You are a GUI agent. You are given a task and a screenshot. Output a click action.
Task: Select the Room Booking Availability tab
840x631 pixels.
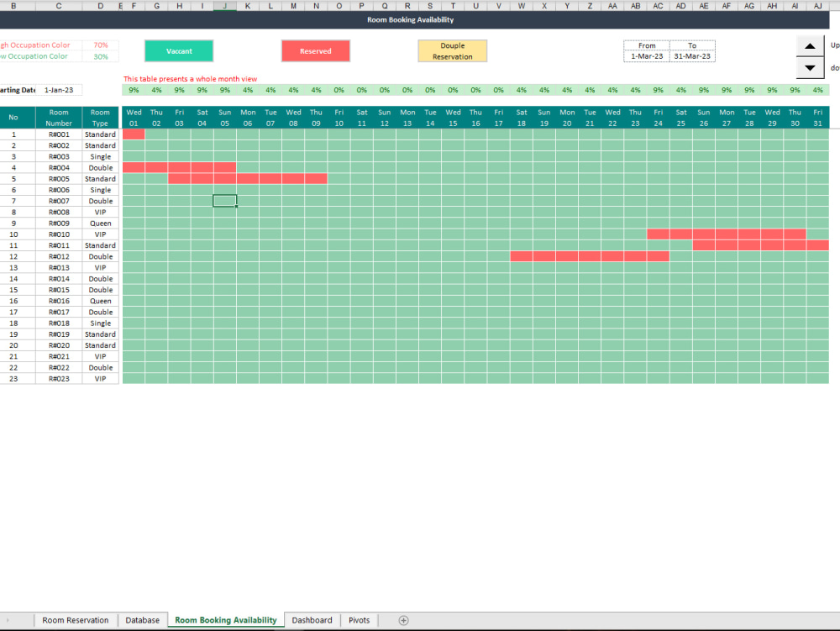pyautogui.click(x=225, y=620)
